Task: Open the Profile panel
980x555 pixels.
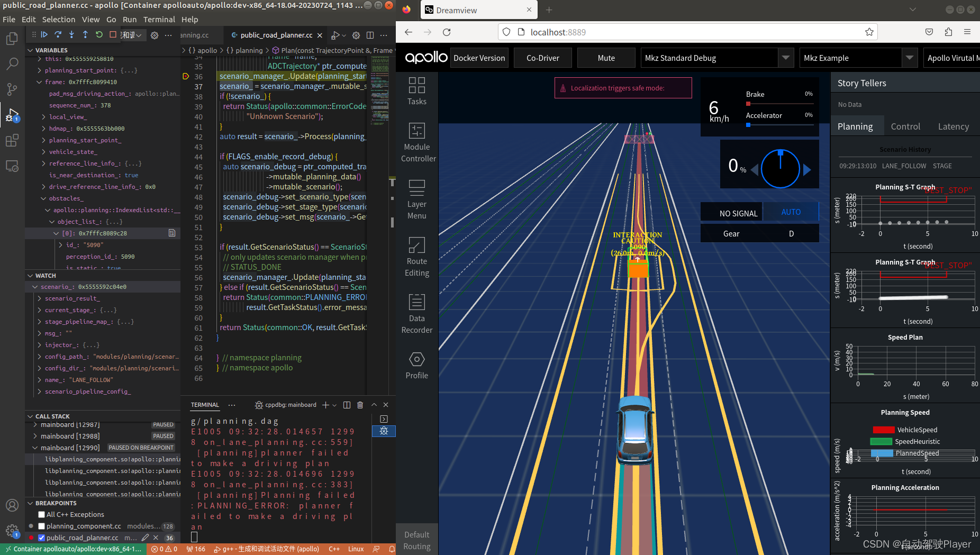Action: click(417, 365)
